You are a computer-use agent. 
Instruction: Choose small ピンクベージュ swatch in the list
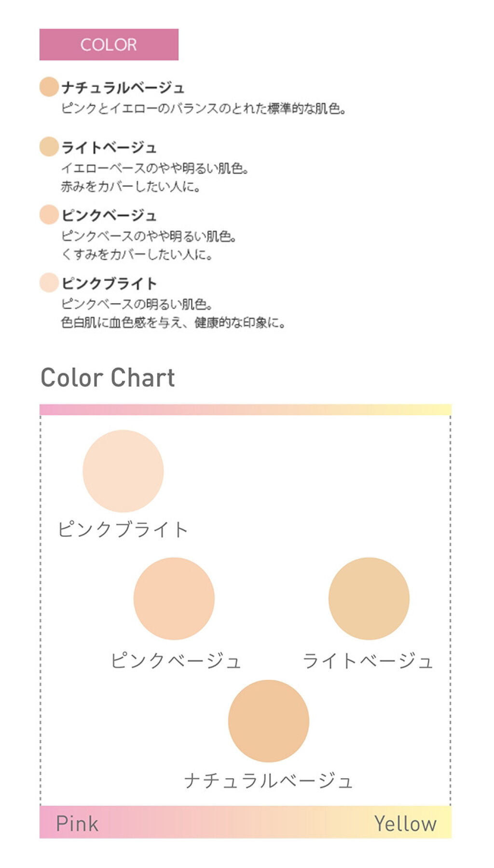point(49,214)
